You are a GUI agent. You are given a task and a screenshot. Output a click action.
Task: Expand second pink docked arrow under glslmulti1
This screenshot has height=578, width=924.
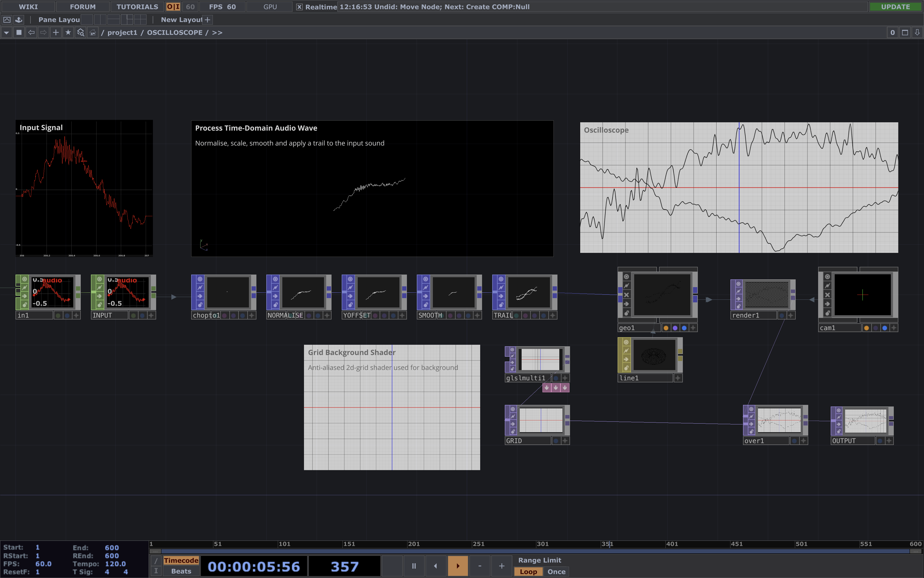pos(556,388)
